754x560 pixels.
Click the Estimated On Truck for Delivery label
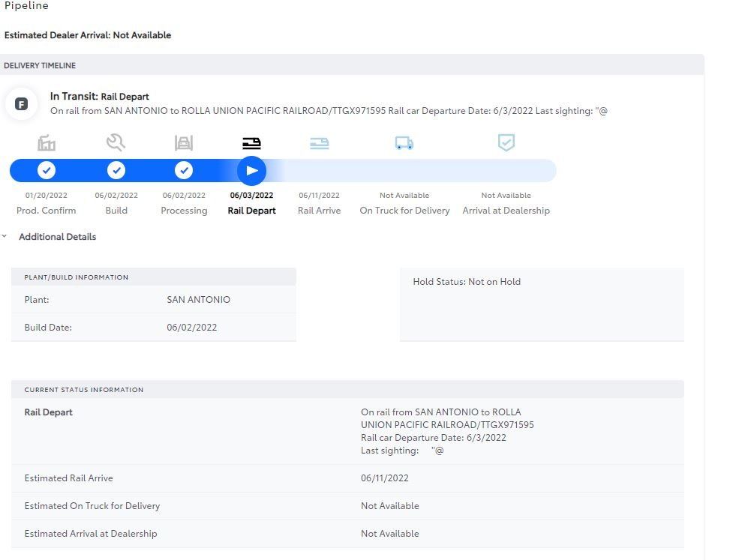[x=92, y=506]
